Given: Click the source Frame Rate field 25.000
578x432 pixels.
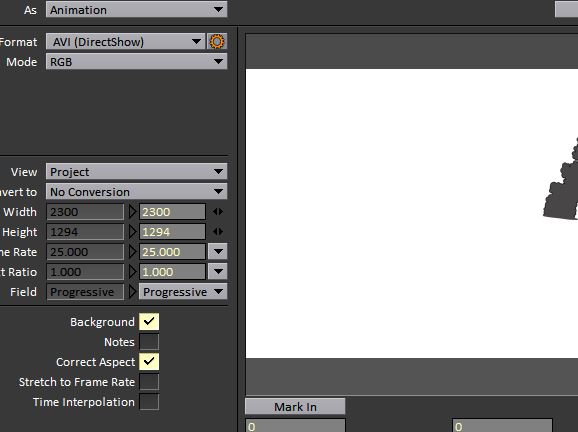Looking at the screenshot, I should click(x=85, y=252).
